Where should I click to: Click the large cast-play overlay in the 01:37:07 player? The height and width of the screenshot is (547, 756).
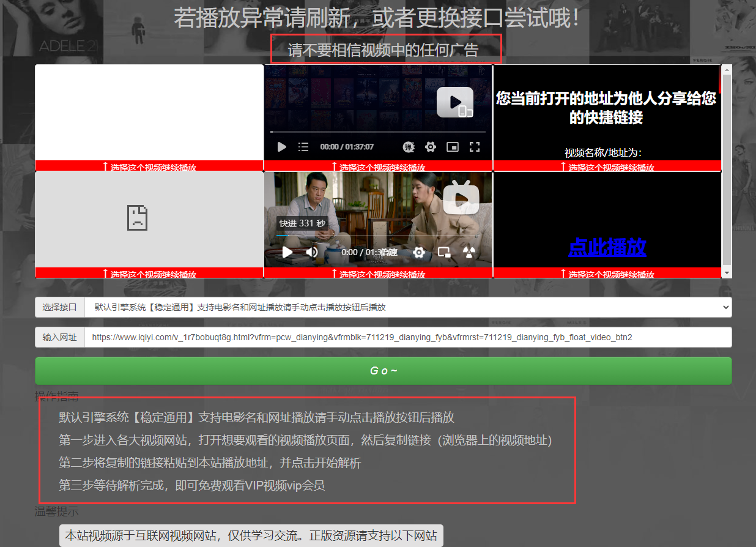[455, 102]
